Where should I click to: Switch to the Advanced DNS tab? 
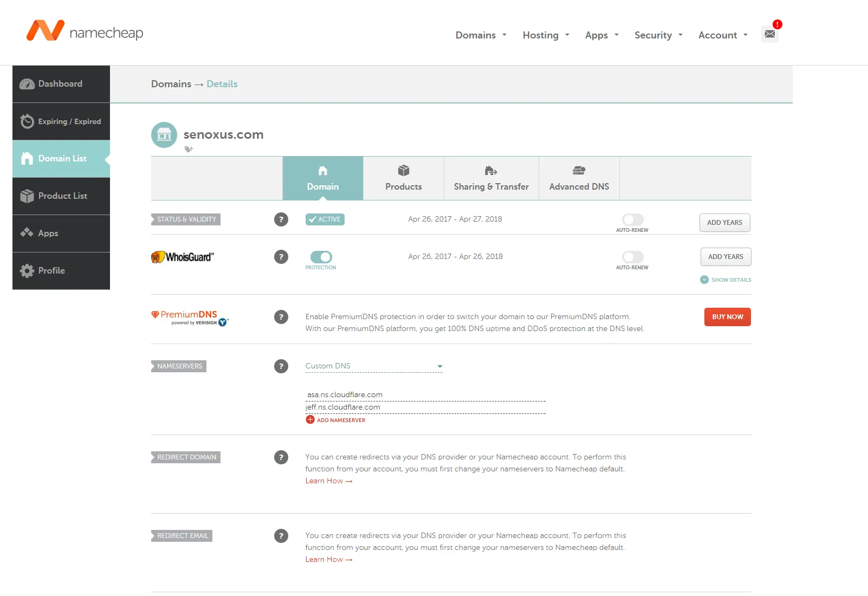point(579,178)
